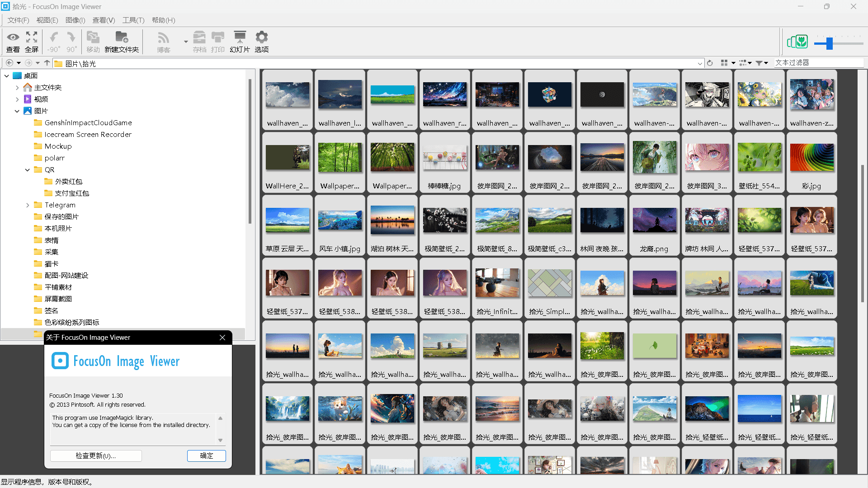Expand the 视频 tree node
The height and width of the screenshot is (488, 868).
[17, 99]
